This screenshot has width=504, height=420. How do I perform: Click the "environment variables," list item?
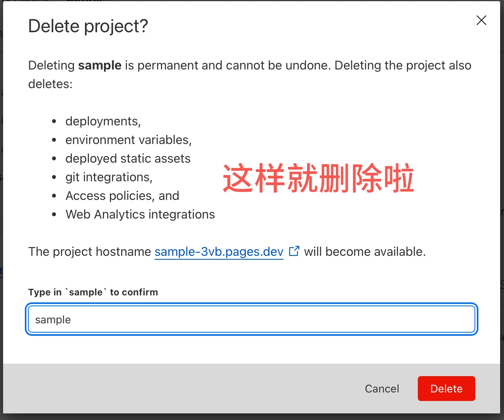[x=128, y=140]
